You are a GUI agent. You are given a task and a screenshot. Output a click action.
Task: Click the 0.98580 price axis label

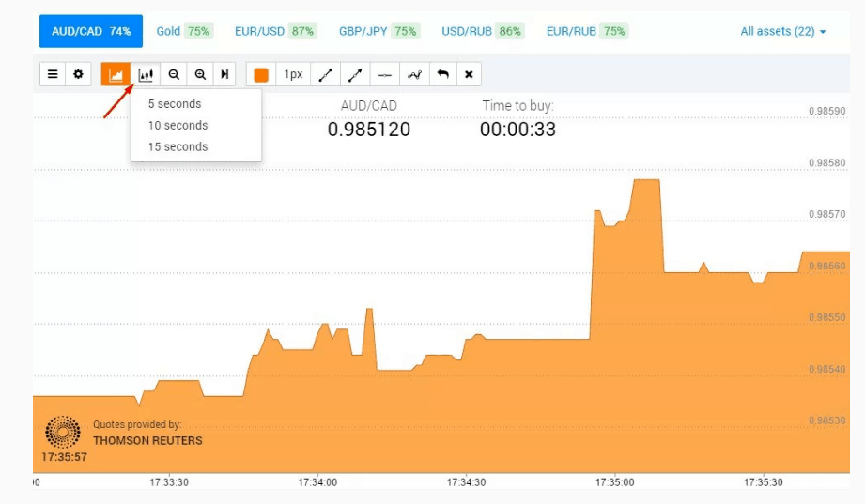(x=826, y=162)
